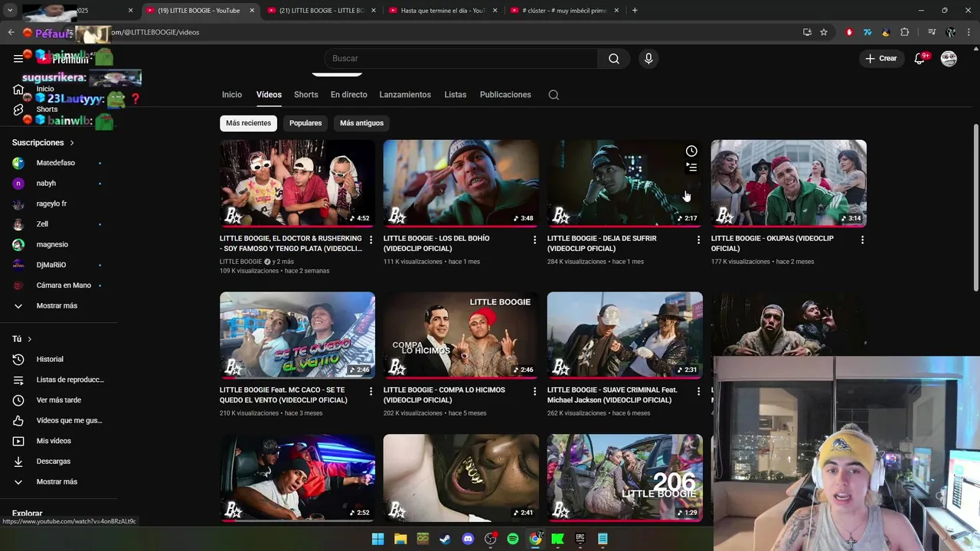Screen dimensions: 980x551
Task: Click Watch later clock icon on Deja de Sufrir thumbnail
Action: (691, 151)
